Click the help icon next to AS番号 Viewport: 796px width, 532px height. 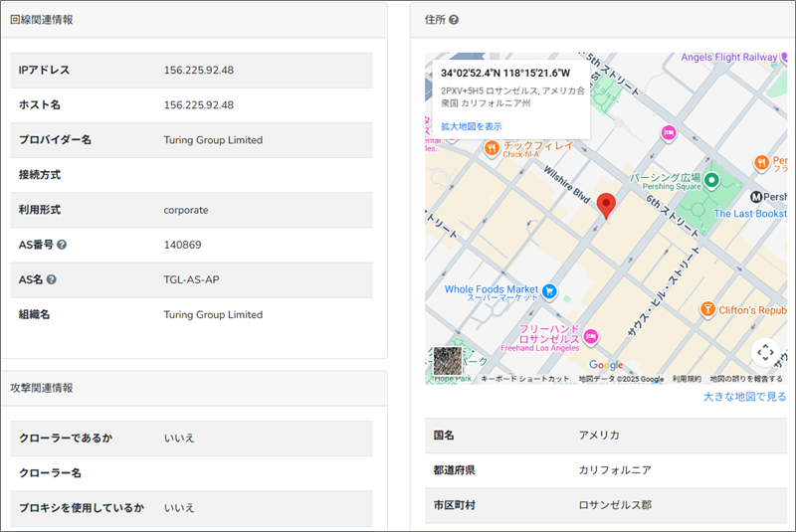62,245
